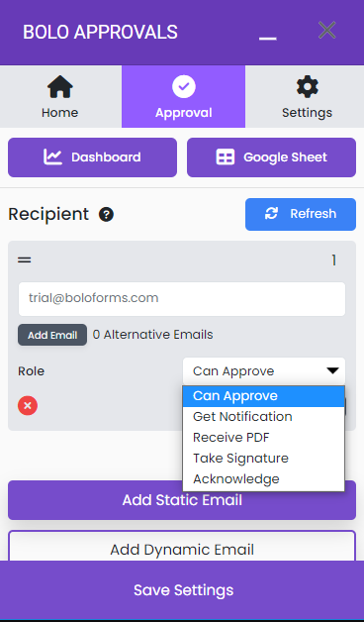Minimize the Bolo Approvals panel
Viewport: 364px width, 622px height.
click(268, 38)
